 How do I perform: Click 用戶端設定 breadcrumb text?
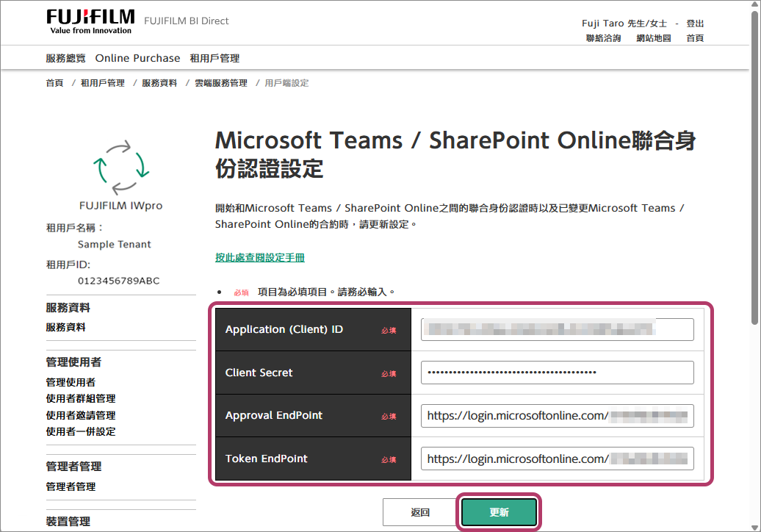point(286,83)
